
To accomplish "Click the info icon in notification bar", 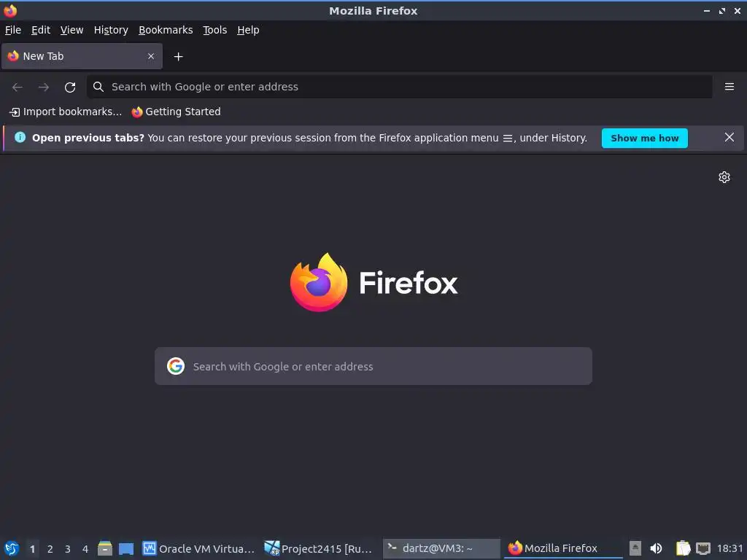I will [x=20, y=138].
